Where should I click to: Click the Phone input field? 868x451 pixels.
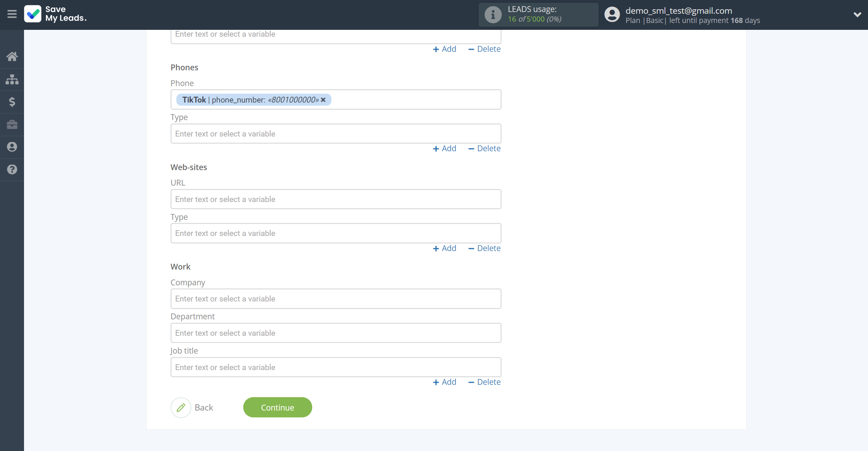pyautogui.click(x=336, y=99)
